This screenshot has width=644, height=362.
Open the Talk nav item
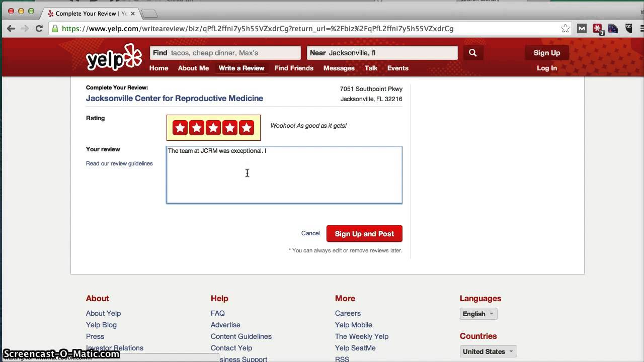(371, 68)
